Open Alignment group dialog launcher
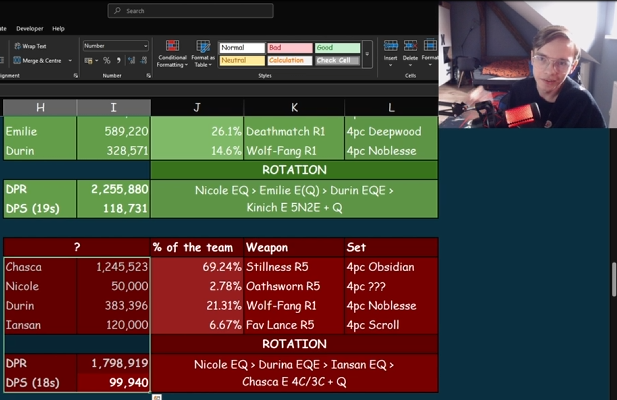The height and width of the screenshot is (400, 617). coord(76,76)
